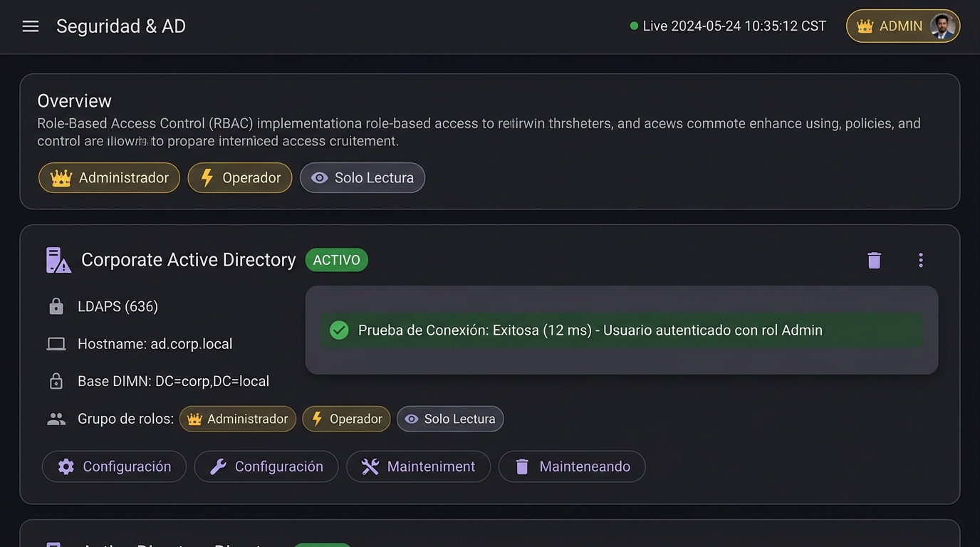This screenshot has height=547, width=980.
Task: Click the lock icon beside LDAPS (636)
Action: coord(56,306)
